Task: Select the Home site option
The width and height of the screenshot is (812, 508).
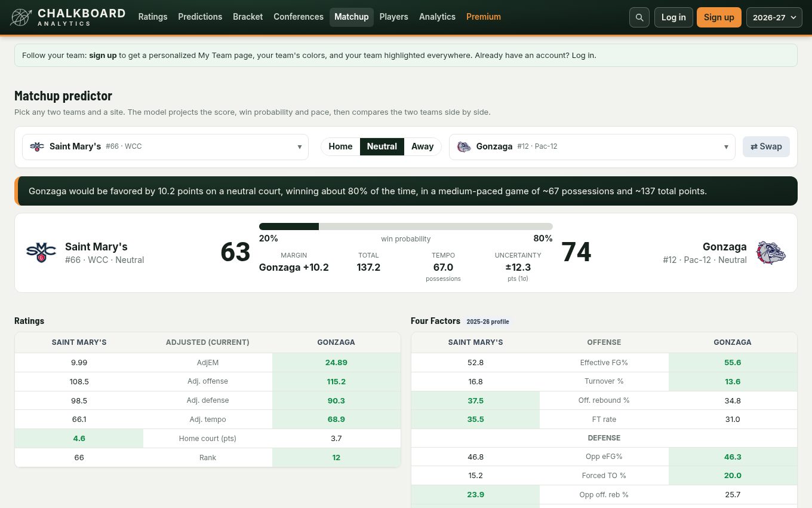Action: tap(340, 146)
